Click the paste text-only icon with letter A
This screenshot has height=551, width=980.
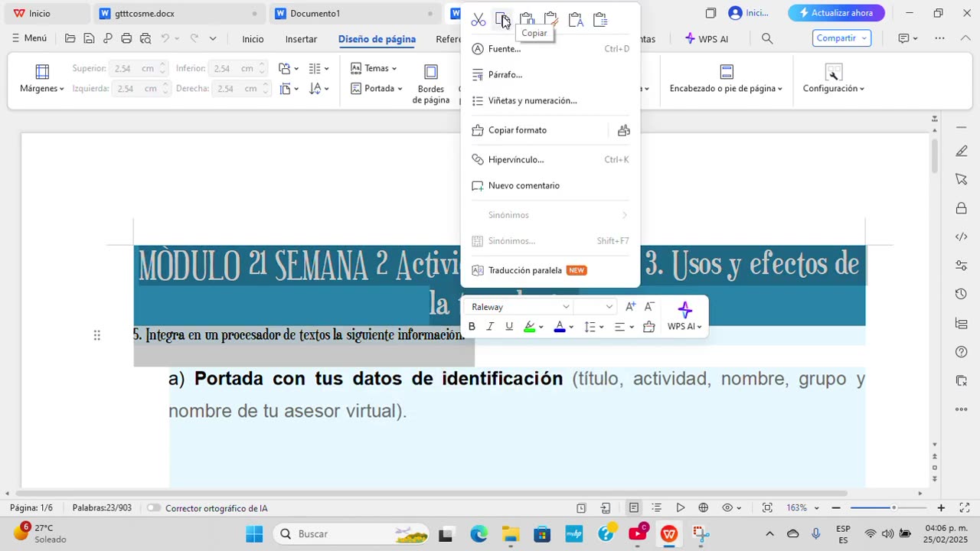[576, 20]
